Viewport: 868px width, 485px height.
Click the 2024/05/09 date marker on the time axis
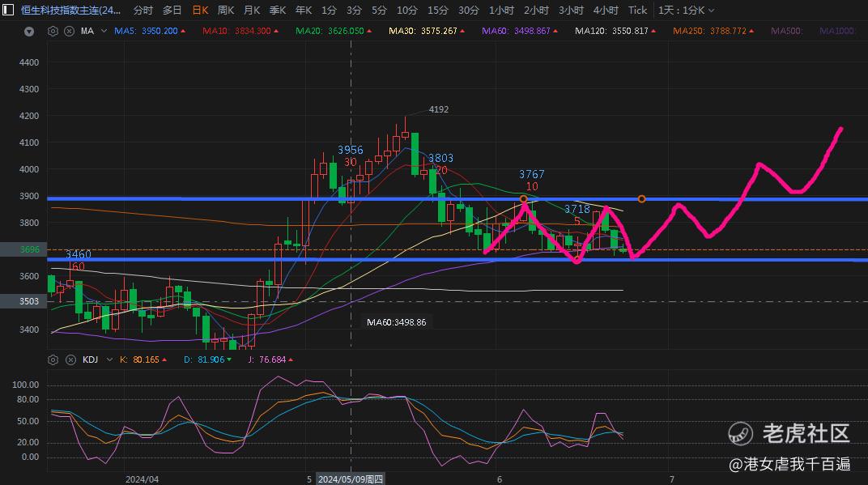pyautogui.click(x=351, y=479)
